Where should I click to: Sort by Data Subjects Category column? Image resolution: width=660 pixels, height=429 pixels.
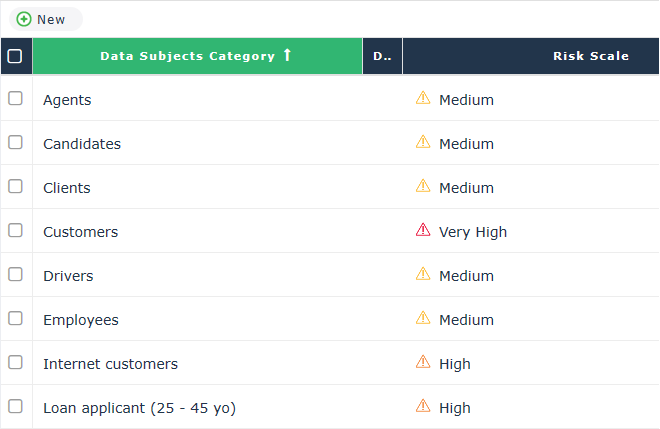187,56
